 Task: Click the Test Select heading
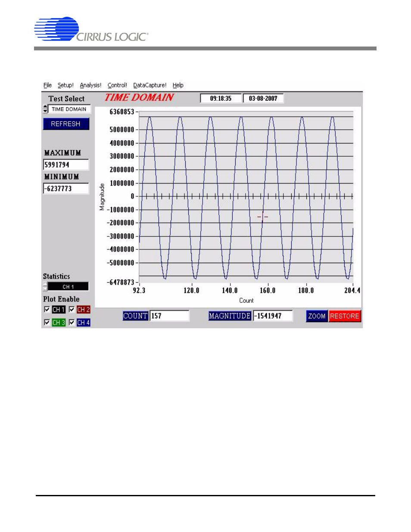pos(66,99)
